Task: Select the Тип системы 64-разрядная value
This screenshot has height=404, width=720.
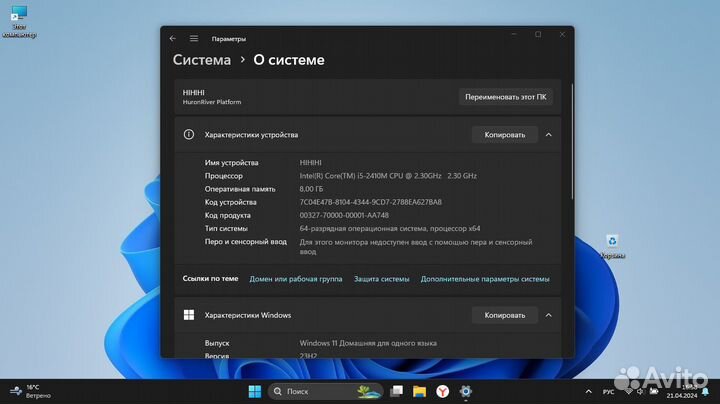Action: [x=390, y=229]
